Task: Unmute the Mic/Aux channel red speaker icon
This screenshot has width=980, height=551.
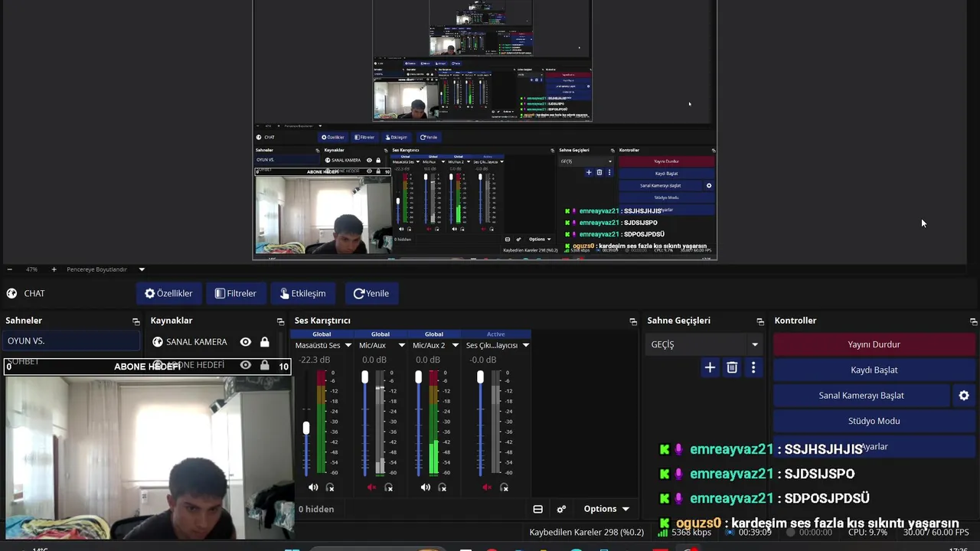Action: click(x=372, y=487)
